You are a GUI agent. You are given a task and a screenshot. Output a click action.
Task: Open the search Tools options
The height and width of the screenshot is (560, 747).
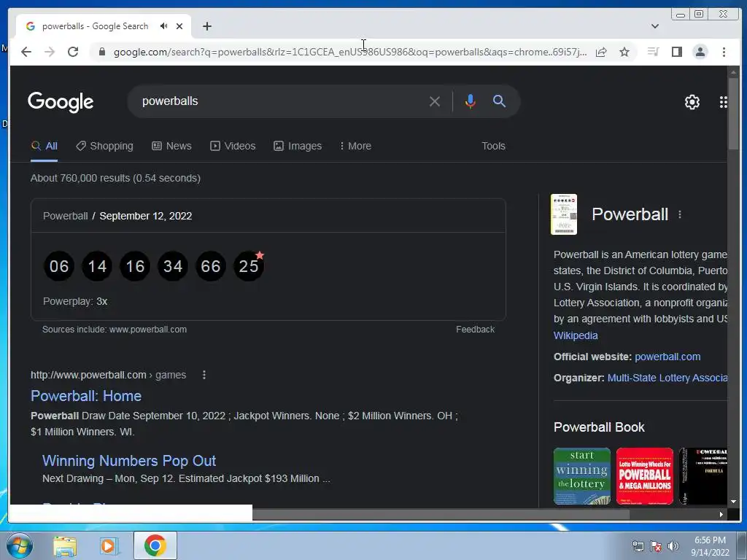(493, 146)
